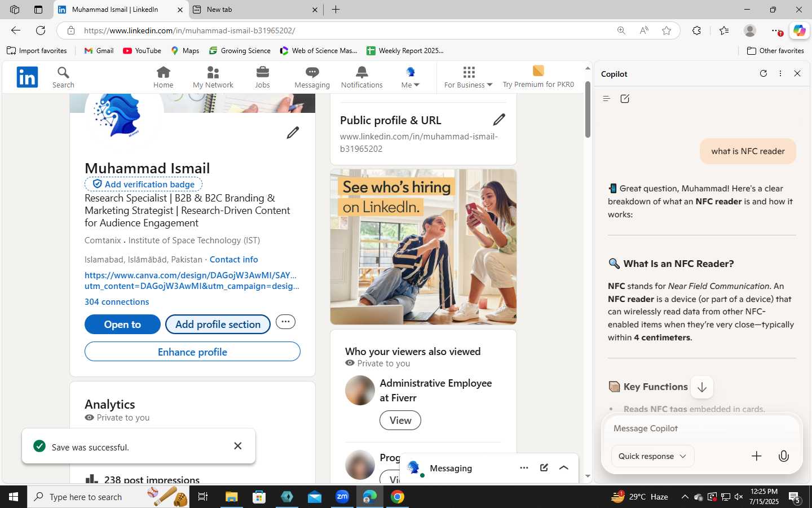Edit Public profile & URL pencil
Image resolution: width=812 pixels, height=508 pixels.
[x=499, y=119]
